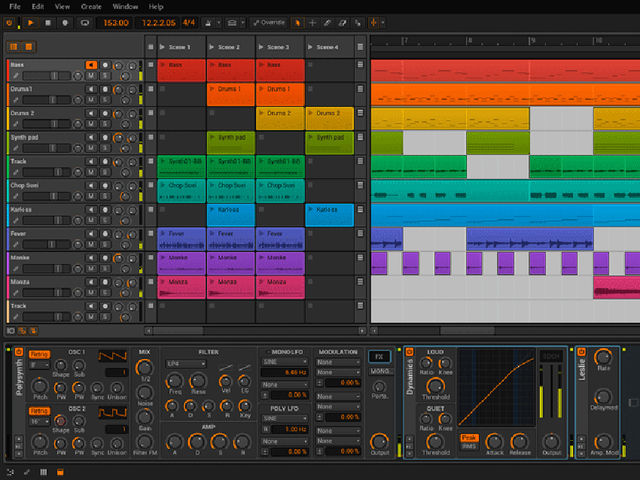Screen dimensions: 640x480
Task: Open the OSC 1 octave range dropdown
Action: click(39, 364)
